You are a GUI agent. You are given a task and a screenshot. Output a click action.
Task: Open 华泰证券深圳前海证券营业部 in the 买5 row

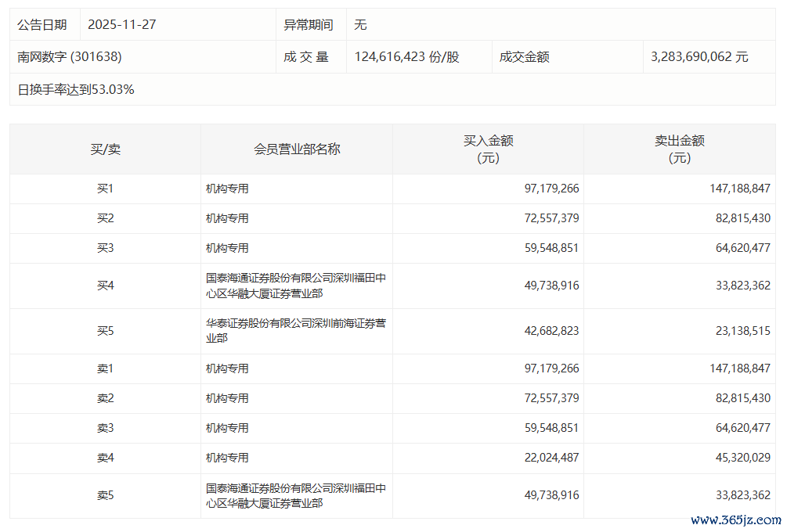coord(295,331)
